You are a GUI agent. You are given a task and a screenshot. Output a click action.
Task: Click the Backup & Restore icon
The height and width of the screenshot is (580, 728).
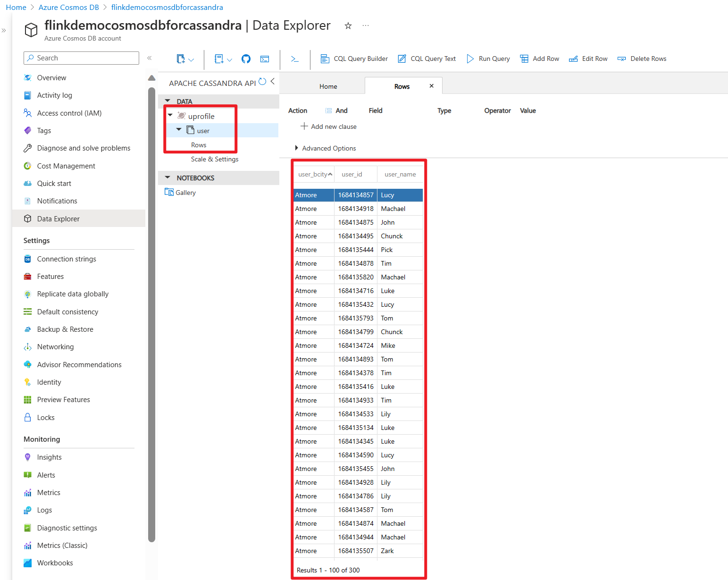coord(28,329)
